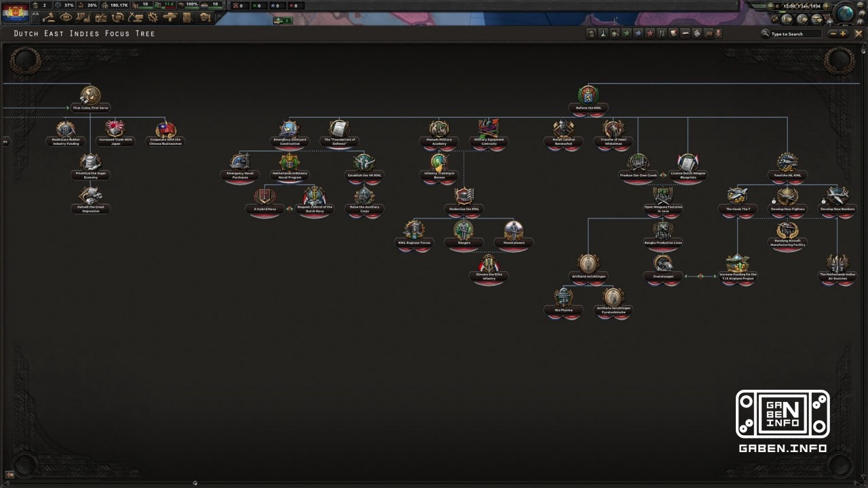Select the Bio Pharma focus
Screen dimensions: 868x488
pos(564,302)
